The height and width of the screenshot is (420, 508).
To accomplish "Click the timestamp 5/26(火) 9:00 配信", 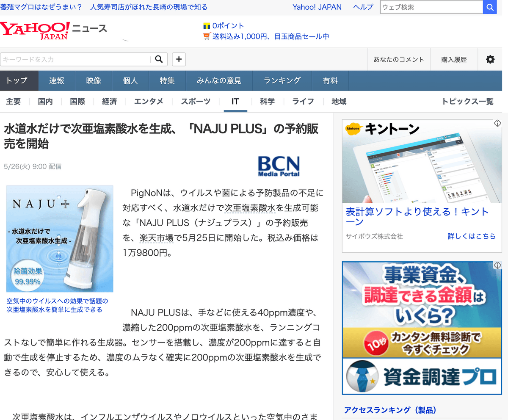I will [x=32, y=166].
